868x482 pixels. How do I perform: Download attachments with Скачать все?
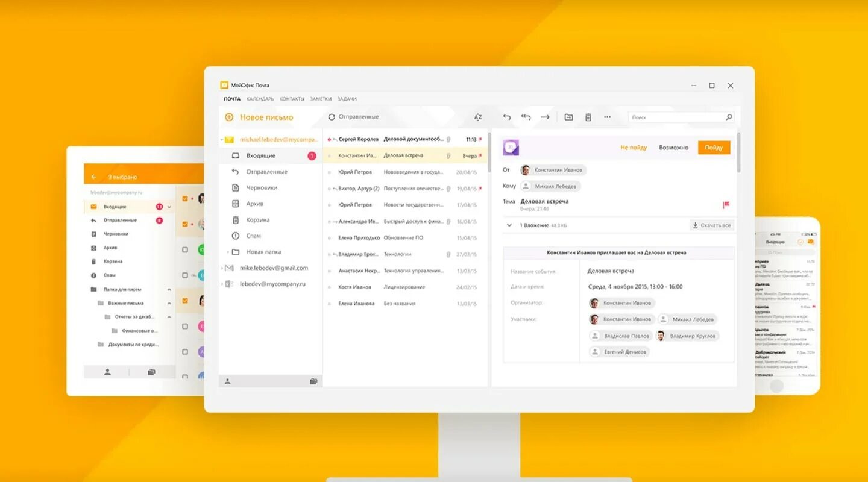tap(711, 225)
